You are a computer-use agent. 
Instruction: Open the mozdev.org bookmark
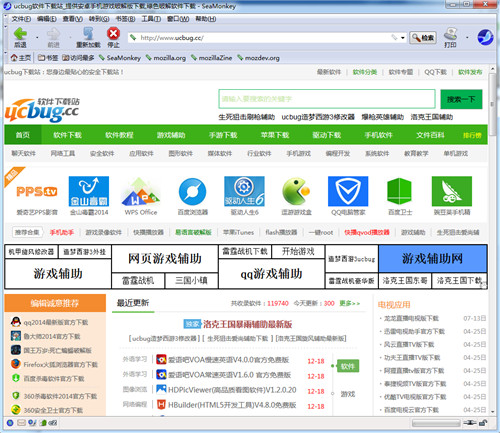click(258, 58)
